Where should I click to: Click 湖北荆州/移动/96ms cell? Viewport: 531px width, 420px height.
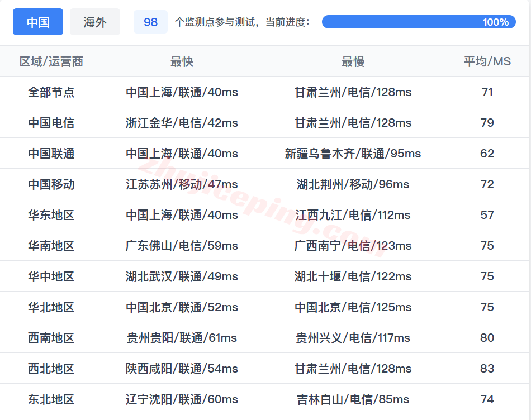353,184
